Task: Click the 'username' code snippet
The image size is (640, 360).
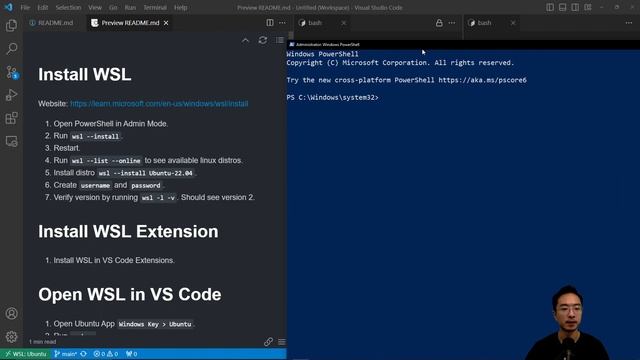Action: (95, 185)
